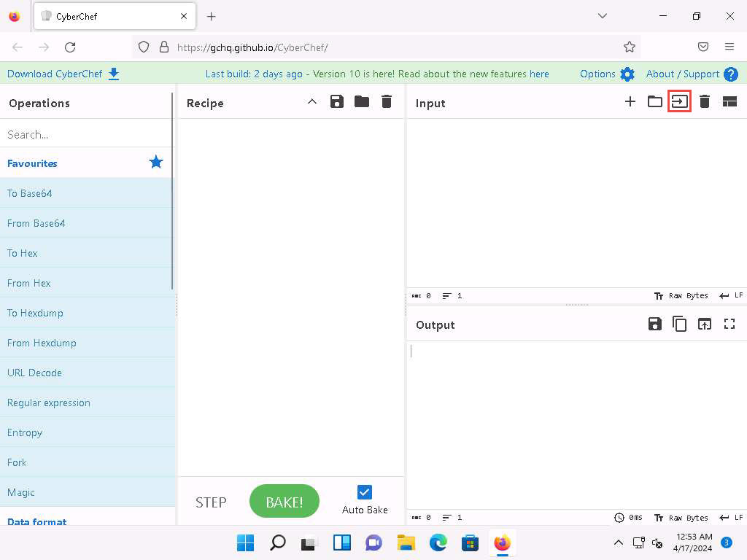The width and height of the screenshot is (747, 560).
Task: Add a new input tab
Action: (630, 102)
